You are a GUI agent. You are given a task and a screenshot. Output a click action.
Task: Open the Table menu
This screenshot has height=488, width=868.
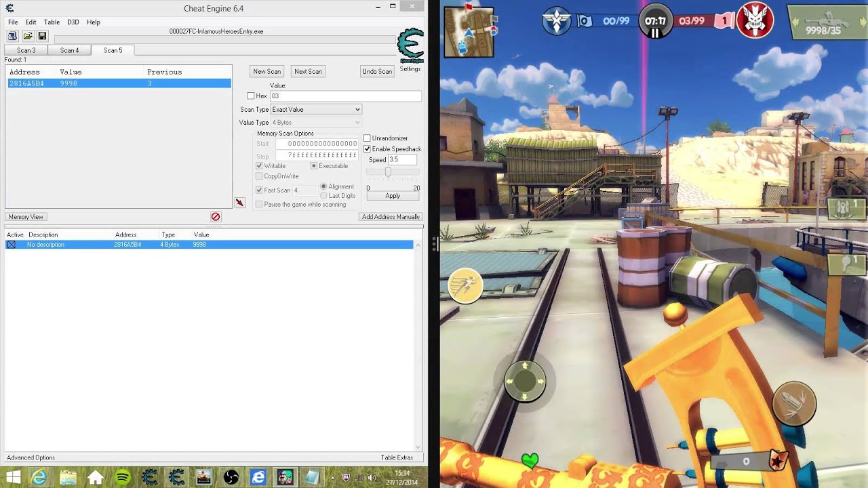click(52, 22)
